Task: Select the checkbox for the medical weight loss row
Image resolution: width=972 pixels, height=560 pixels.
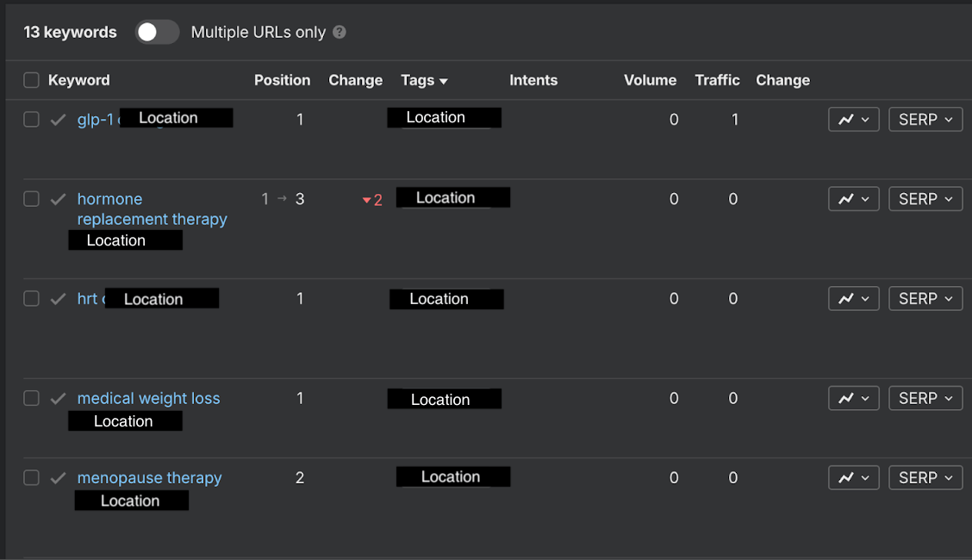Action: (x=31, y=399)
